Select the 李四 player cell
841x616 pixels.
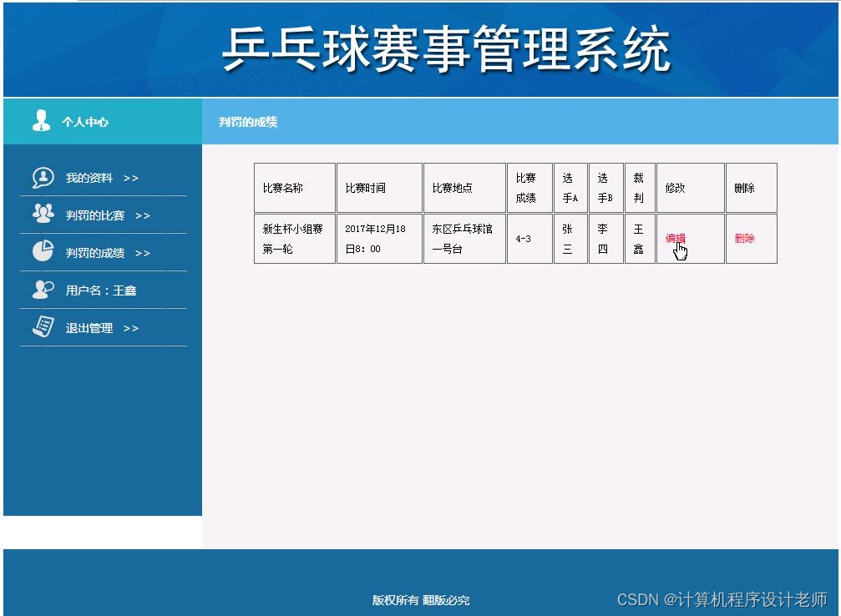606,239
